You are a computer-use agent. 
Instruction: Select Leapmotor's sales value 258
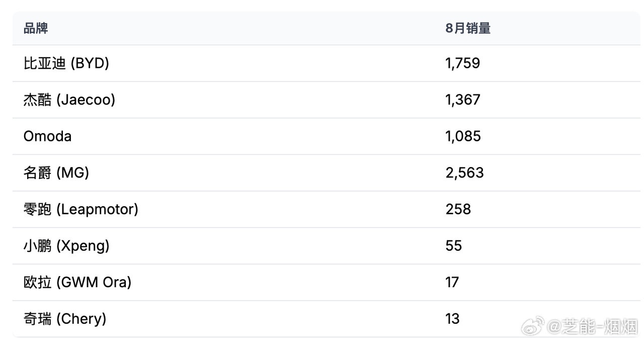(458, 209)
